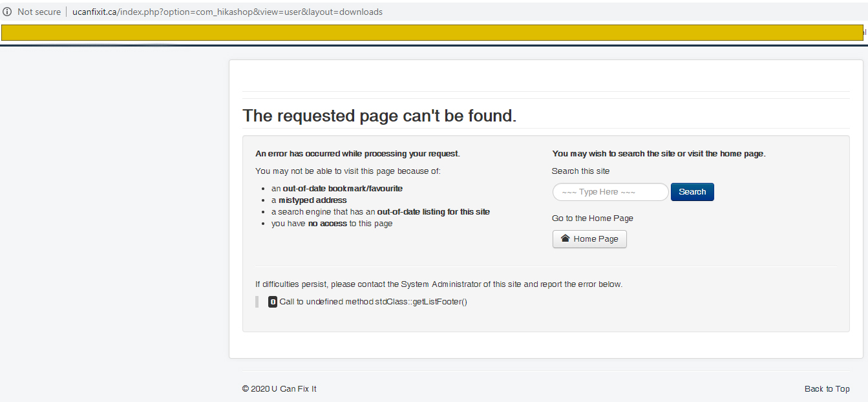Click the site information icon in address bar
This screenshot has width=868, height=402.
pyautogui.click(x=8, y=12)
